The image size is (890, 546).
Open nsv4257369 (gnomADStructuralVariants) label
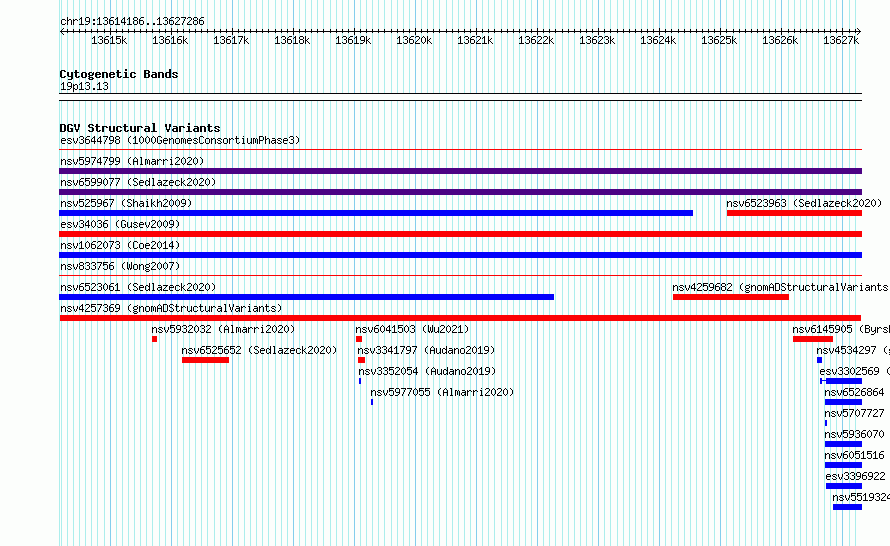click(171, 308)
